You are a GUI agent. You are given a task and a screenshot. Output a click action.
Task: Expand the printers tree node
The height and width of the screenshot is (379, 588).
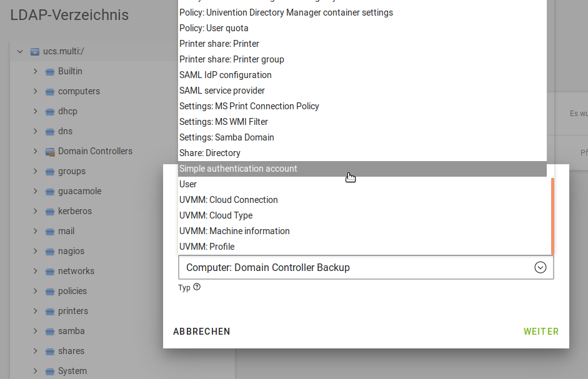pos(35,311)
